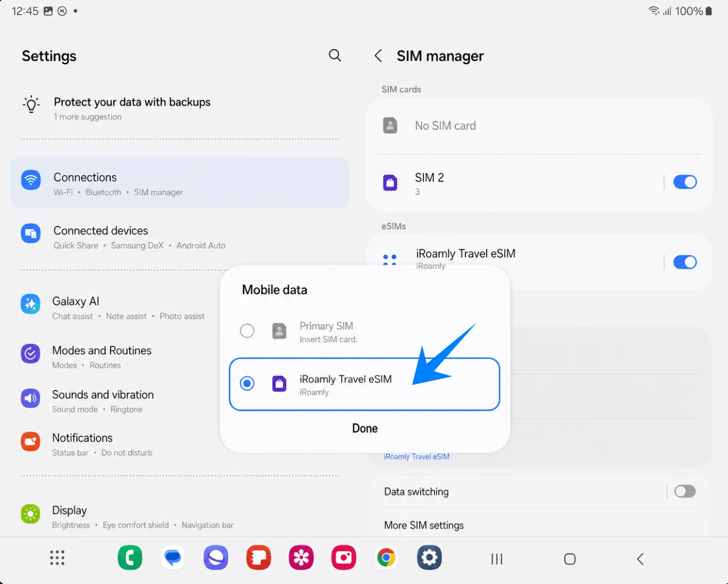Open Display settings
728x584 pixels.
tap(180, 516)
